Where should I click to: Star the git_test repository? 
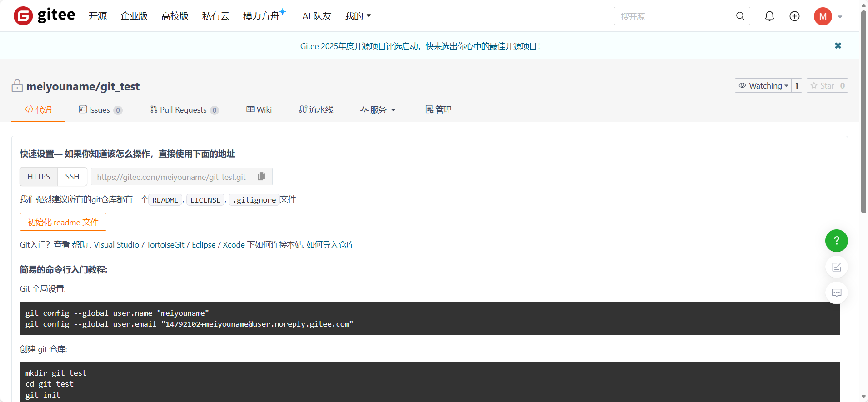pos(822,85)
